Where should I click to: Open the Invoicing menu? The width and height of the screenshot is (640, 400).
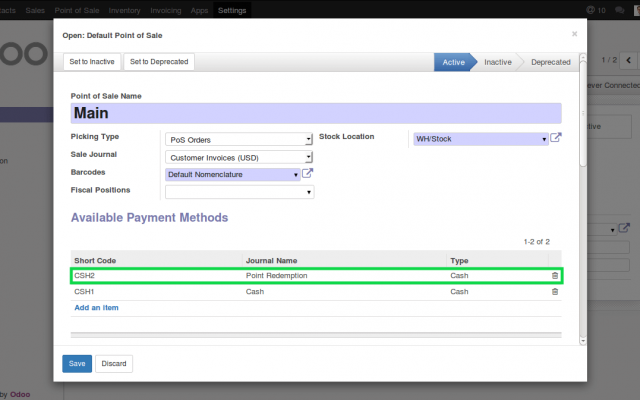pyautogui.click(x=166, y=10)
